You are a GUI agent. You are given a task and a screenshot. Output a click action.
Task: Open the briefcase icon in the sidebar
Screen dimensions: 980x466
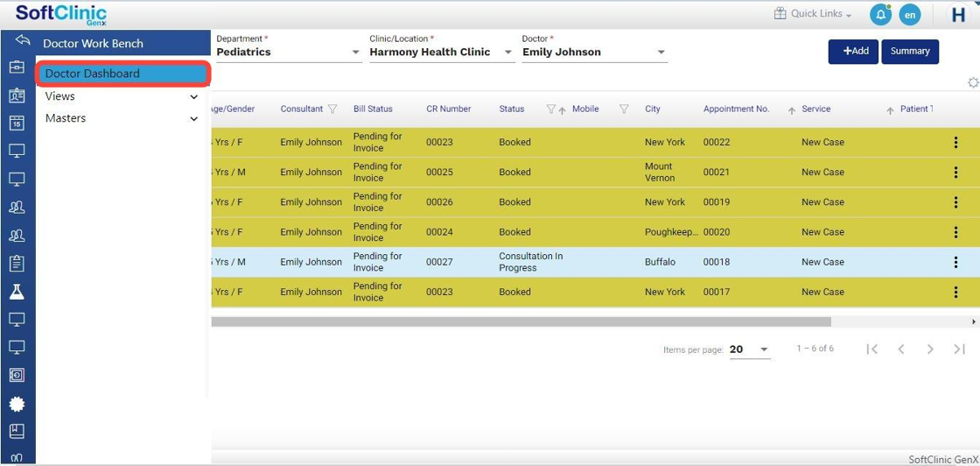tap(17, 67)
